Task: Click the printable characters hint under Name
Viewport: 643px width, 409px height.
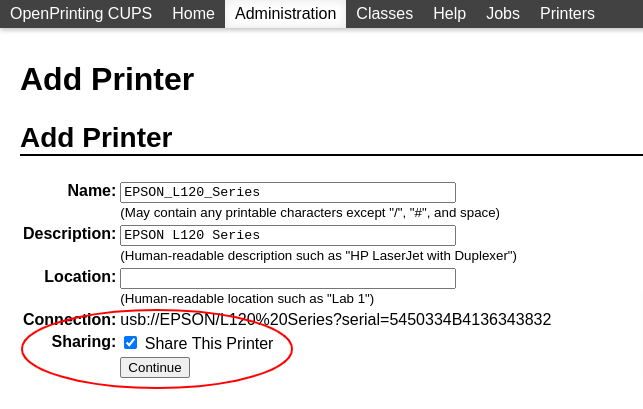Action: pyautogui.click(x=310, y=213)
